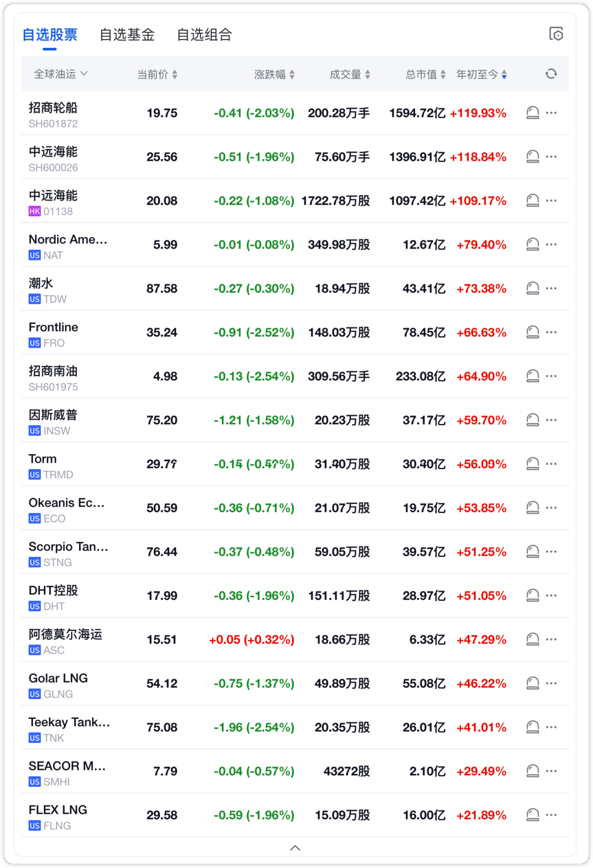The width and height of the screenshot is (593, 868).
Task: Click the watchlist settings icon at top right
Action: pyautogui.click(x=556, y=34)
